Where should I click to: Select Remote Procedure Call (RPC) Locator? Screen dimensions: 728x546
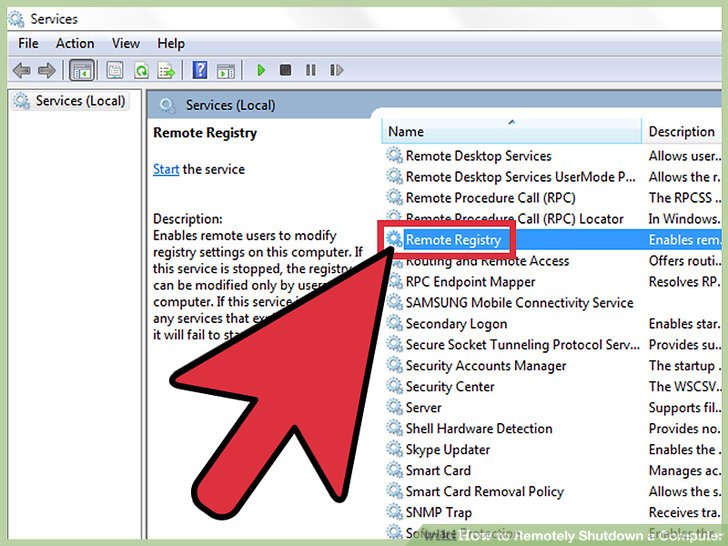(x=552, y=218)
